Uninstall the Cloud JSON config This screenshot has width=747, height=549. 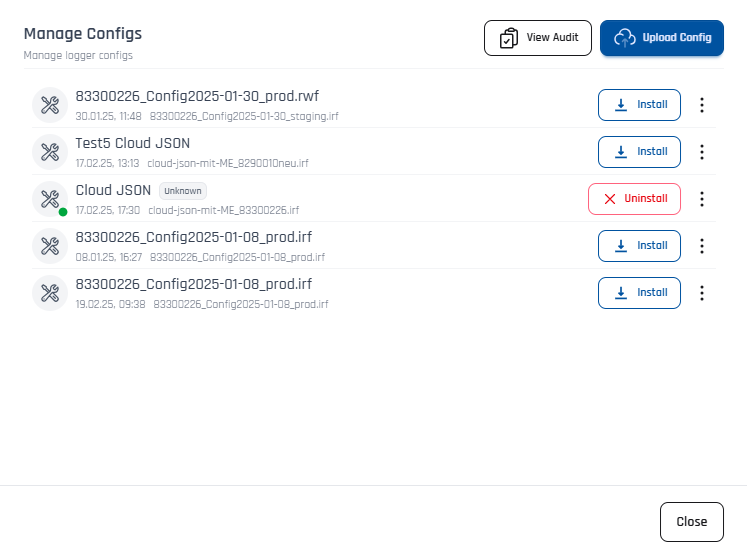pyautogui.click(x=634, y=199)
